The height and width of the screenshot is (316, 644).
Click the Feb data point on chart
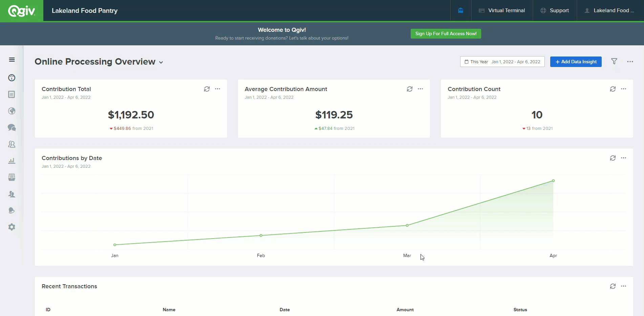coord(261,235)
